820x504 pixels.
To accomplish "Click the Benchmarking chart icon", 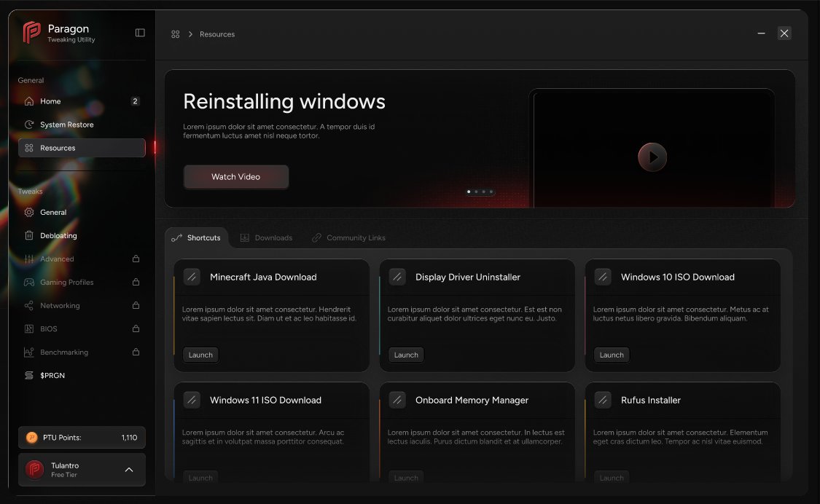I will (29, 352).
